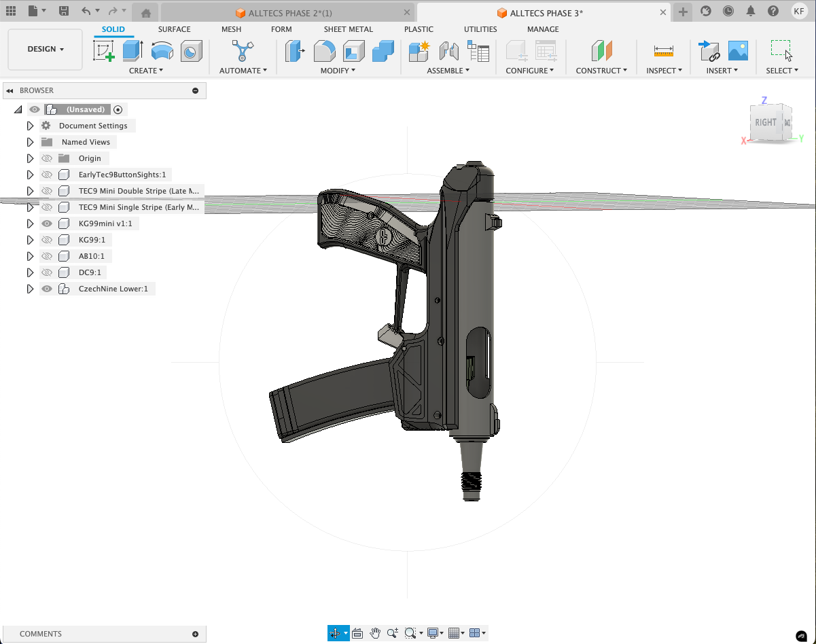Hide the CzechNine Lower:1 component
816x644 pixels.
(x=47, y=289)
